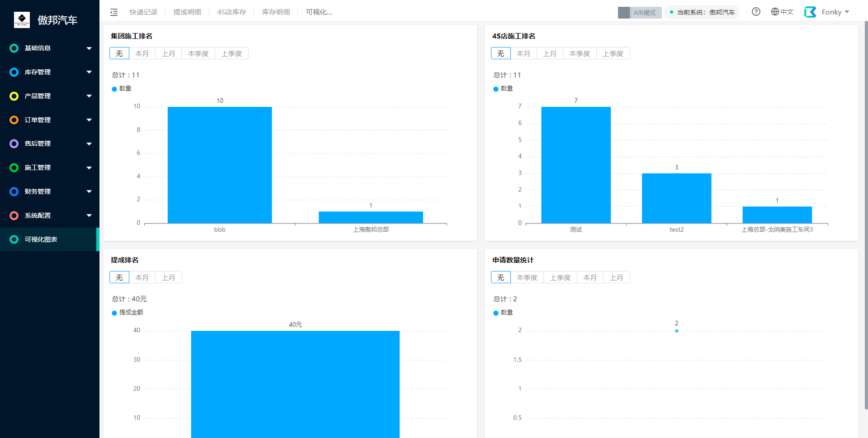Open the Fonky user dropdown arrow
Viewport: 868px width, 438px height.
click(x=847, y=12)
